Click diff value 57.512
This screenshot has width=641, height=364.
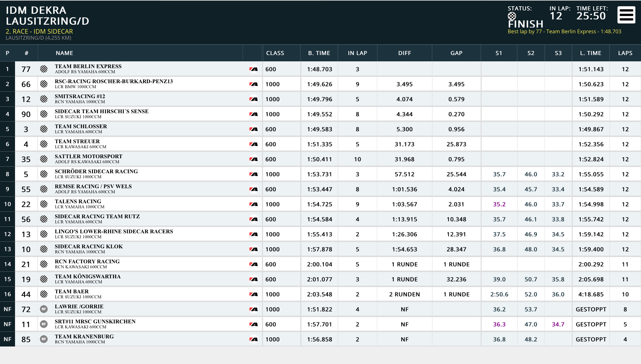click(404, 174)
